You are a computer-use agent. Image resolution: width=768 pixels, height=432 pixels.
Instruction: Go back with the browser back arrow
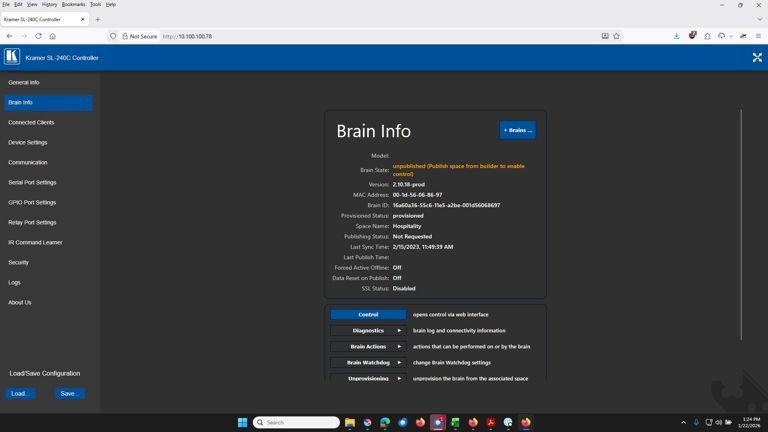(x=10, y=36)
